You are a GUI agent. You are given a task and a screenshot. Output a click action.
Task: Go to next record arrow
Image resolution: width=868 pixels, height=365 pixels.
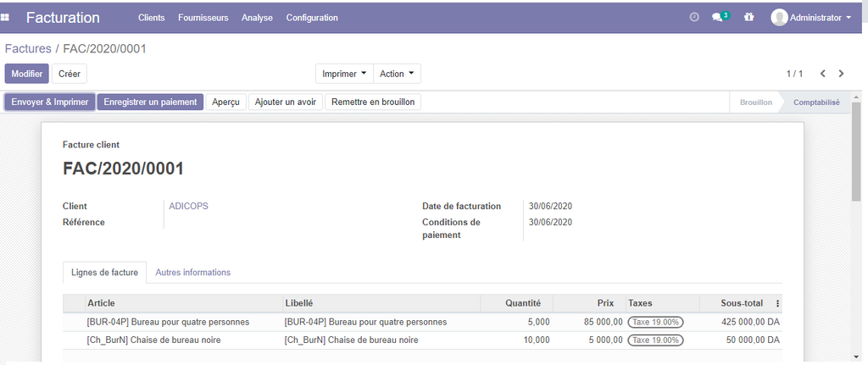coord(841,74)
